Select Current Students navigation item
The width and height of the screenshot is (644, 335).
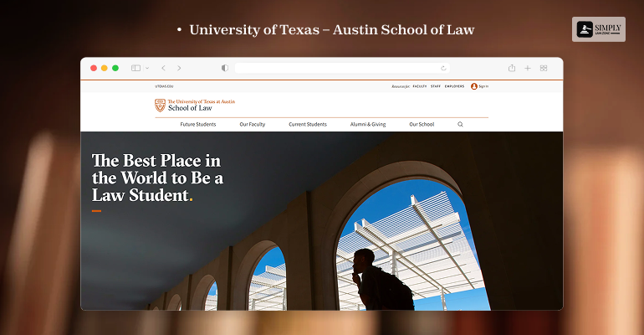pos(308,124)
